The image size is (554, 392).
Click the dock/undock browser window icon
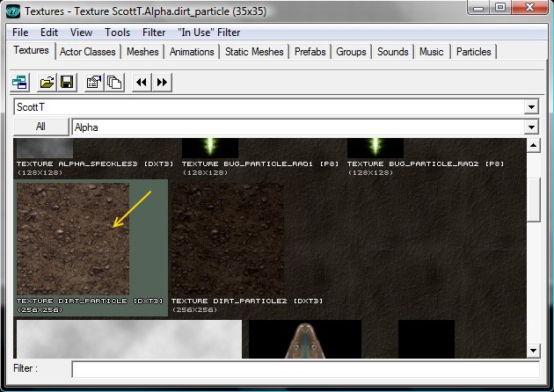[x=20, y=83]
